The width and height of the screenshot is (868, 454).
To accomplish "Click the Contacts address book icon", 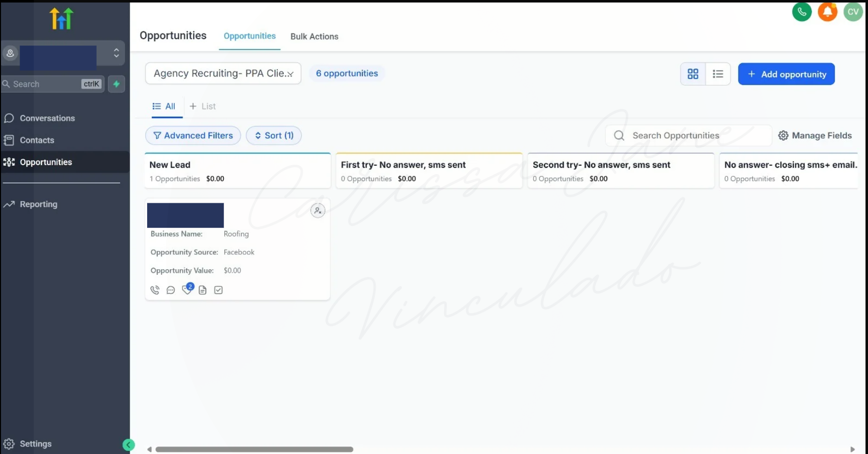I will tap(9, 140).
